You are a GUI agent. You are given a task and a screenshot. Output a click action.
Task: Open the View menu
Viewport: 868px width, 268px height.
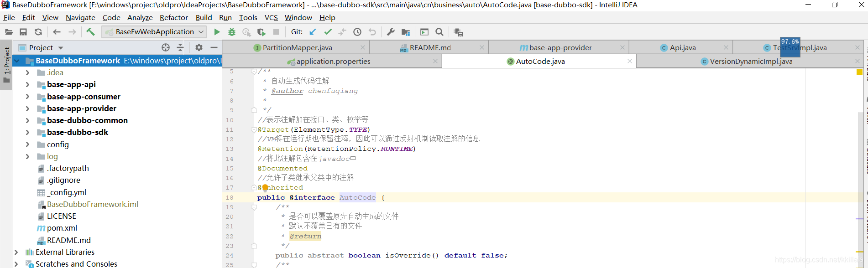(50, 17)
